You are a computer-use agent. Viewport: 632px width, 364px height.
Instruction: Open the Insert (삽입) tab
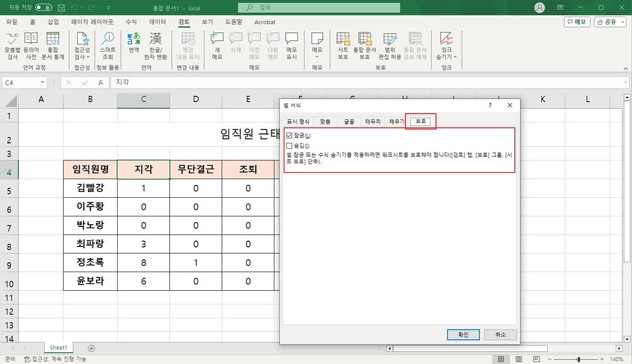pyautogui.click(x=53, y=22)
